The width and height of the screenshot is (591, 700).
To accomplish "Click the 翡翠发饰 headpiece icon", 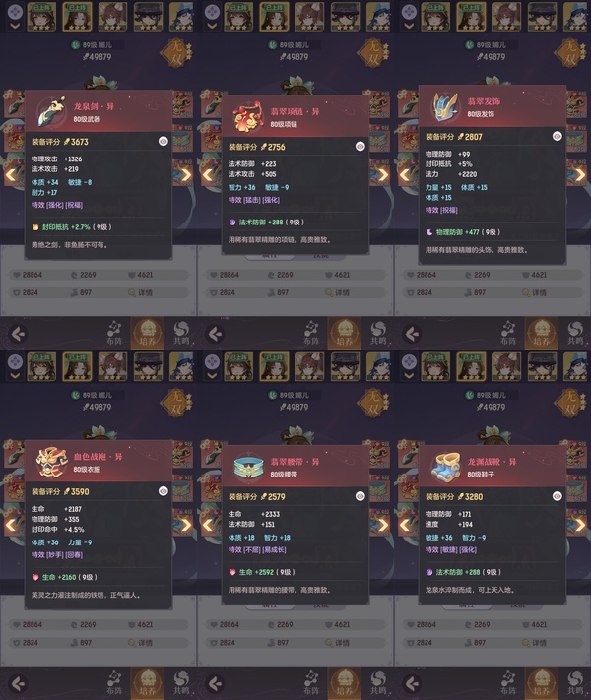I will pyautogui.click(x=445, y=107).
